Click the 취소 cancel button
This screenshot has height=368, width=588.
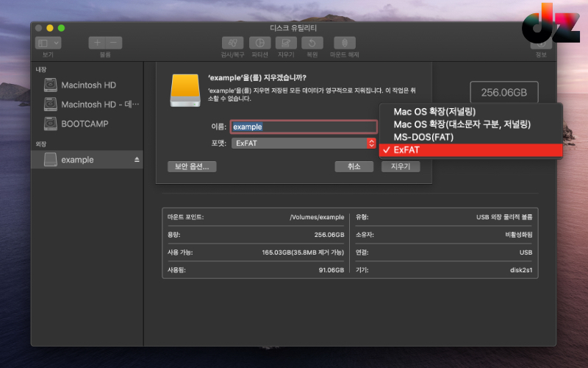[354, 167]
